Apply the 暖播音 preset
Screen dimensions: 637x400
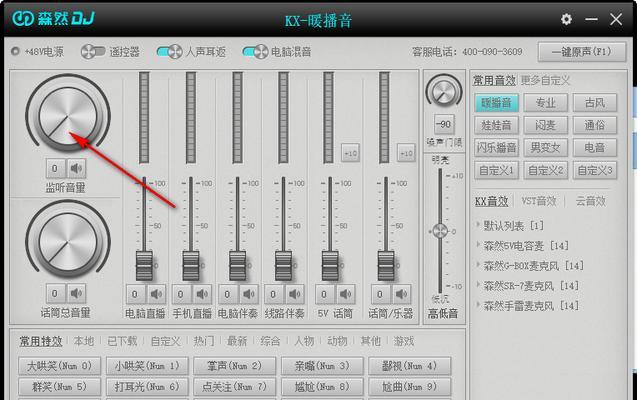[496, 103]
